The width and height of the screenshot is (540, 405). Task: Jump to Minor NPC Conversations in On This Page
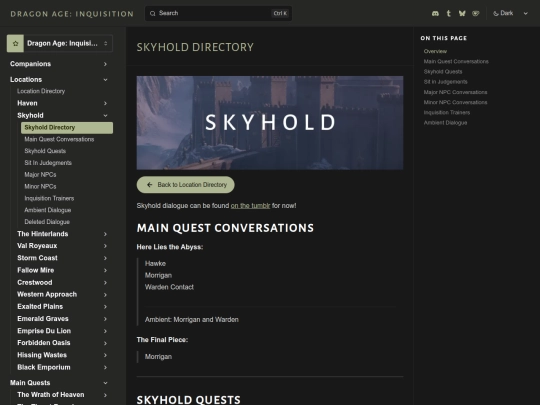coord(455,102)
